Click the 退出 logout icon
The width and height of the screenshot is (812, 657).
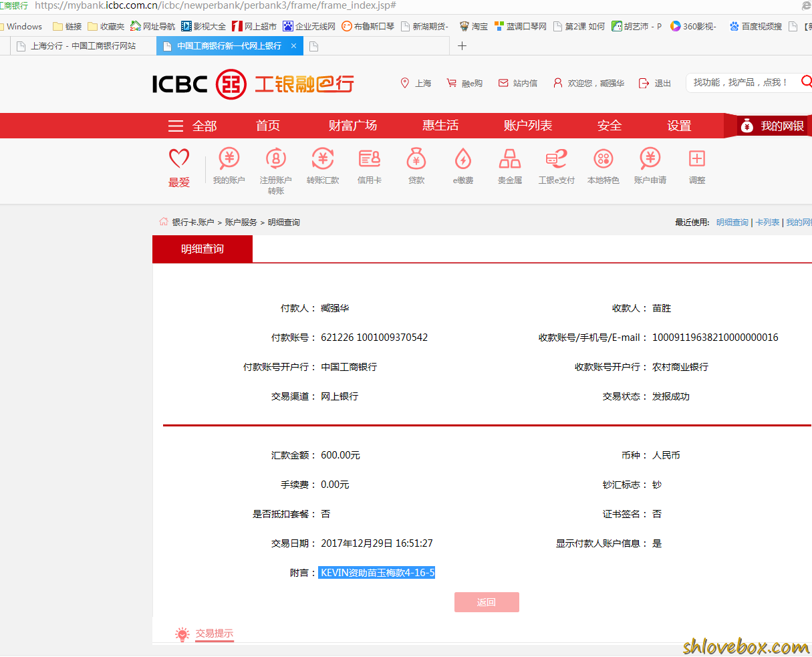tap(644, 83)
